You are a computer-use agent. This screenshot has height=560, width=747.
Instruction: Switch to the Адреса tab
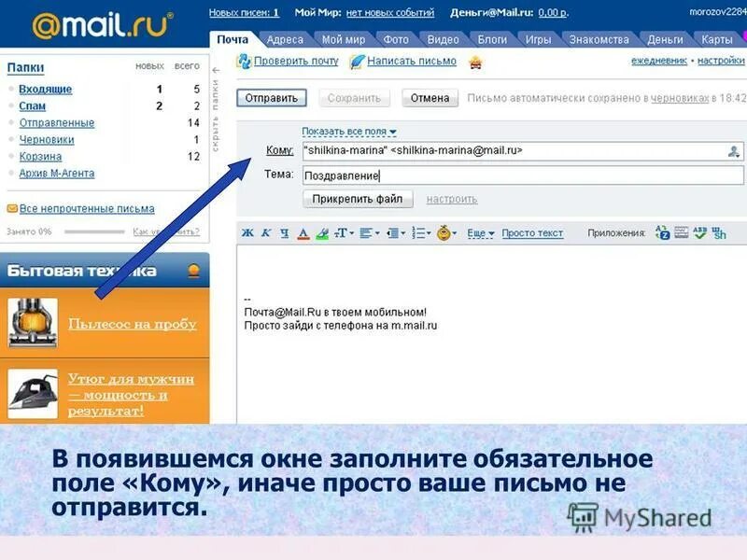coord(285,39)
